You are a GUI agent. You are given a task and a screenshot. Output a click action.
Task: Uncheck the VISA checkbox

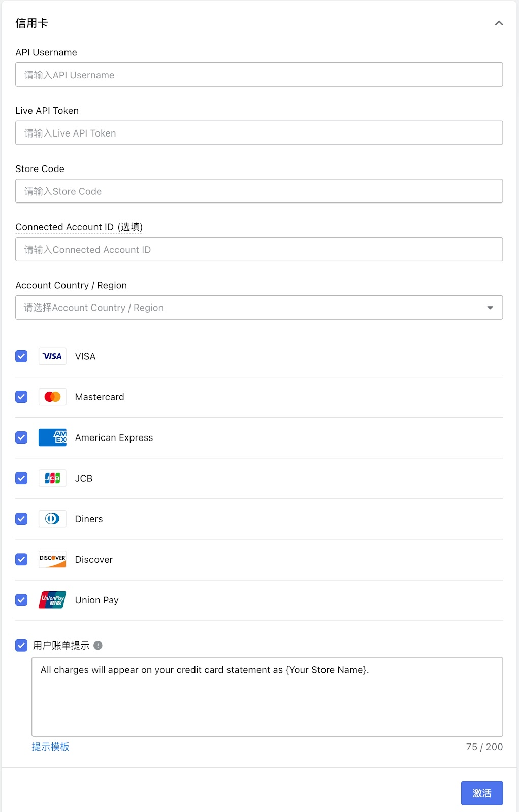point(21,356)
